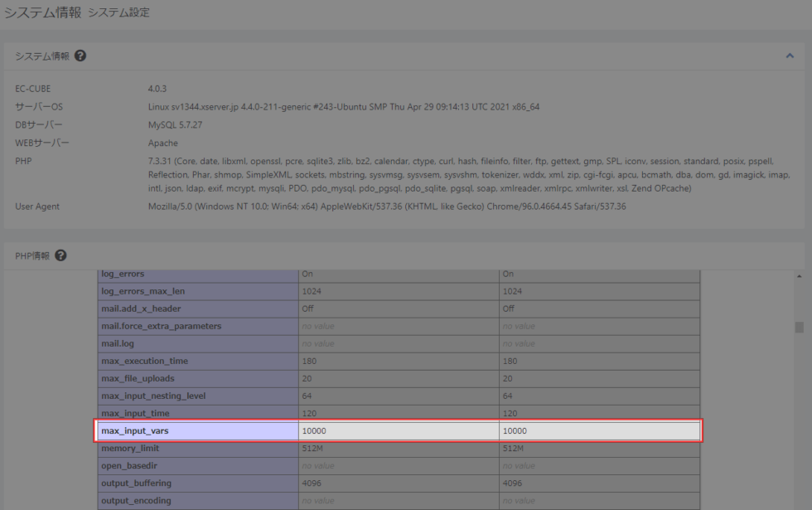Click the memory_limit directive name

coord(130,449)
